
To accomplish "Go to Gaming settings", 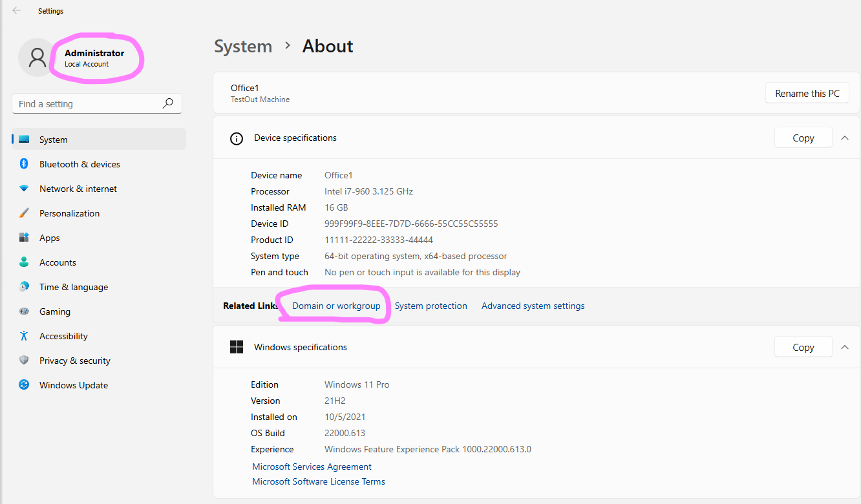I will [x=99, y=311].
